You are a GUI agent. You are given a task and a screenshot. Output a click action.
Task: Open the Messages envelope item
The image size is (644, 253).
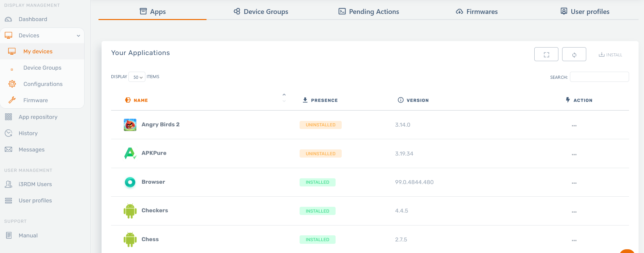pyautogui.click(x=31, y=150)
